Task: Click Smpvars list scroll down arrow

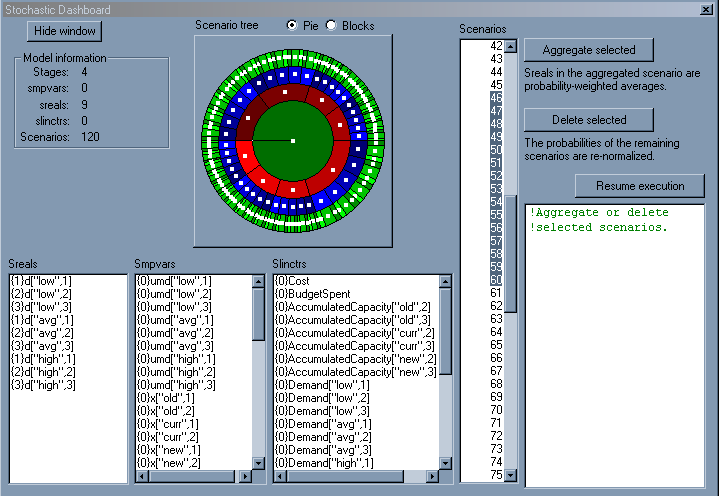Action: coord(258,463)
